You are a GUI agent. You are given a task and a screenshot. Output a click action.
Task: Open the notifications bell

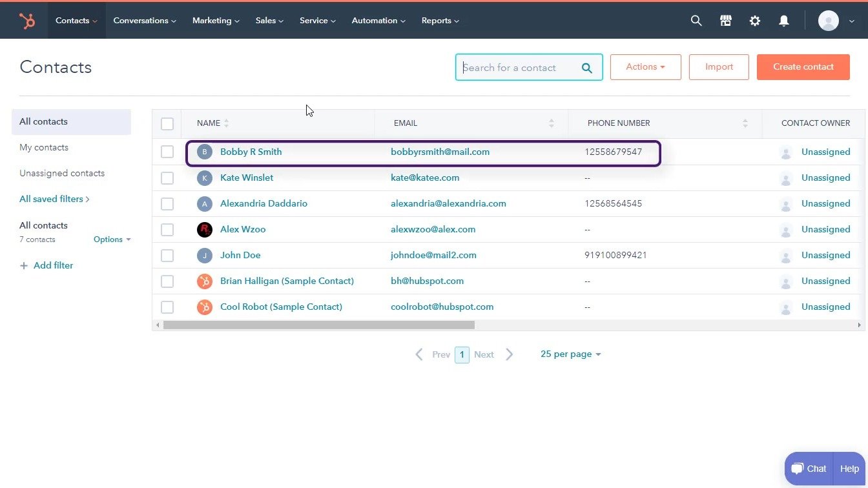pyautogui.click(x=783, y=20)
